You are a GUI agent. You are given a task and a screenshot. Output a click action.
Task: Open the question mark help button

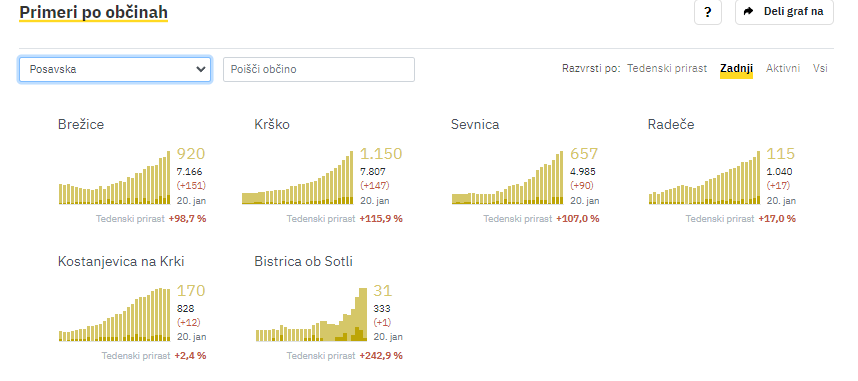pyautogui.click(x=708, y=12)
